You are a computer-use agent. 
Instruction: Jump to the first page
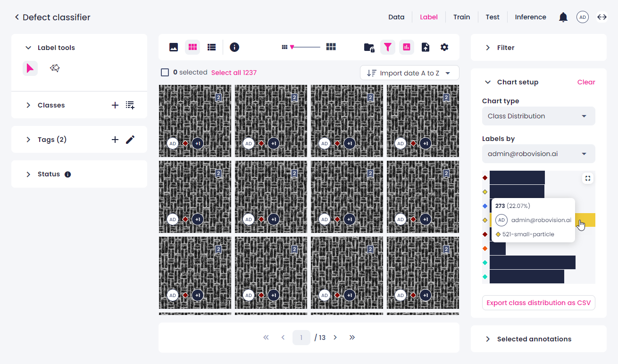tap(266, 338)
